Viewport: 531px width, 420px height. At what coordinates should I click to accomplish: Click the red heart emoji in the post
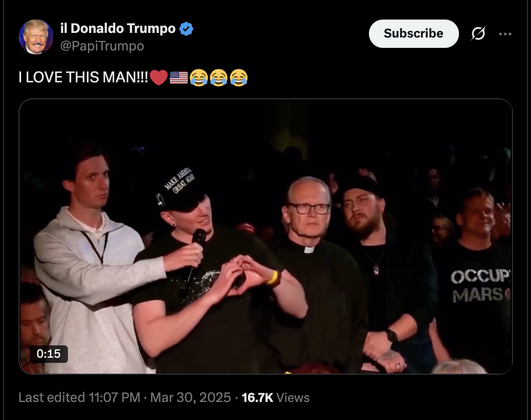tap(159, 78)
